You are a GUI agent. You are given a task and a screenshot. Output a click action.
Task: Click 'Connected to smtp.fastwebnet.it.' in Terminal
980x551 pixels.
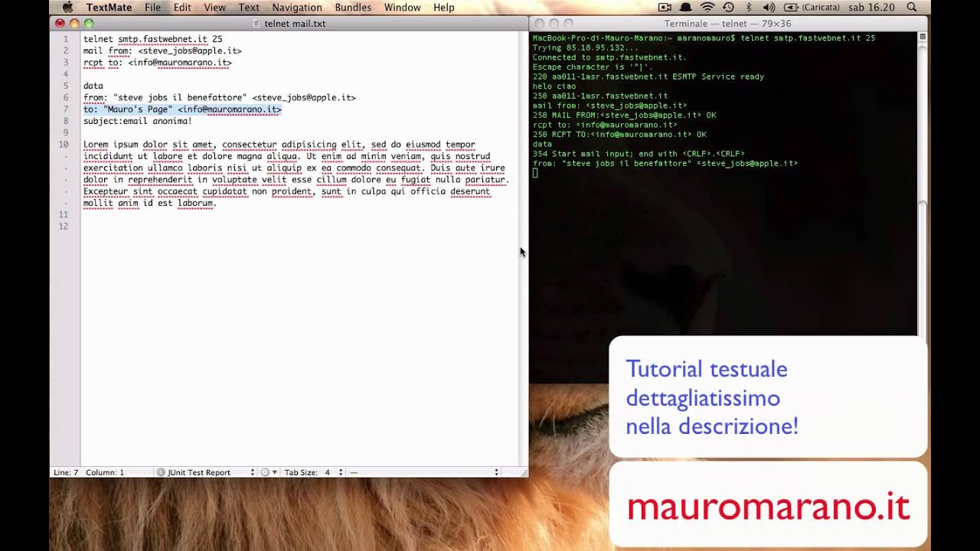[609, 57]
